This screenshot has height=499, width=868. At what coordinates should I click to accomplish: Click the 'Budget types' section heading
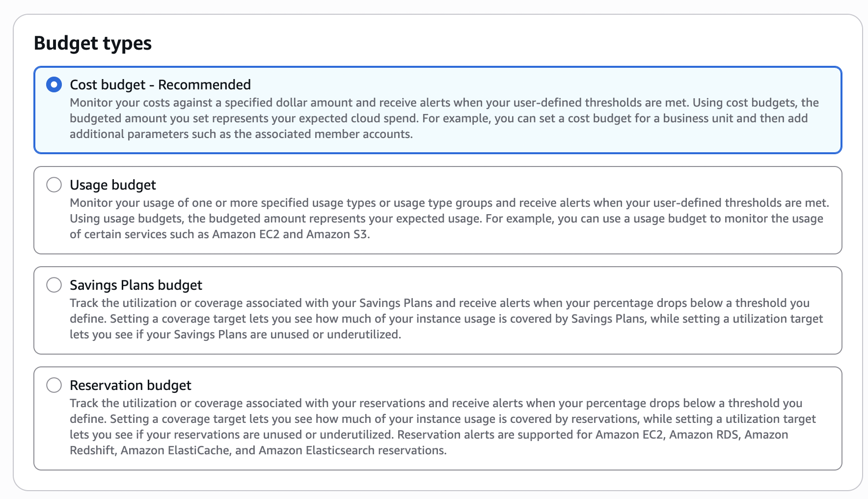(x=93, y=43)
